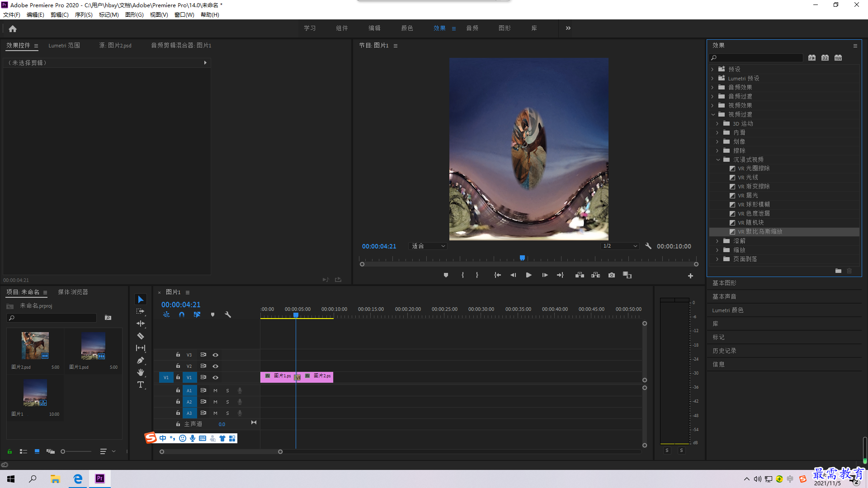The image size is (868, 488).
Task: Click the Home icon
Action: tap(13, 29)
